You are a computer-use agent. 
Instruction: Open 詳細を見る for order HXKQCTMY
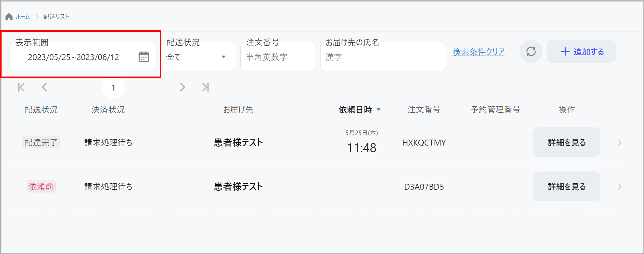566,142
